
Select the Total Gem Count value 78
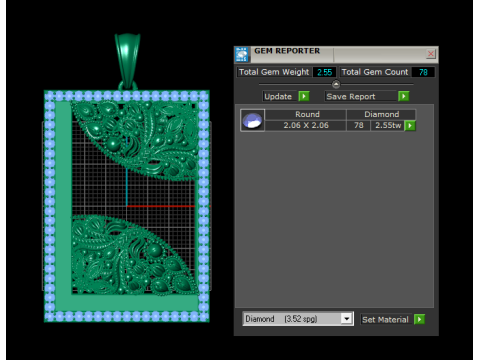pos(423,72)
